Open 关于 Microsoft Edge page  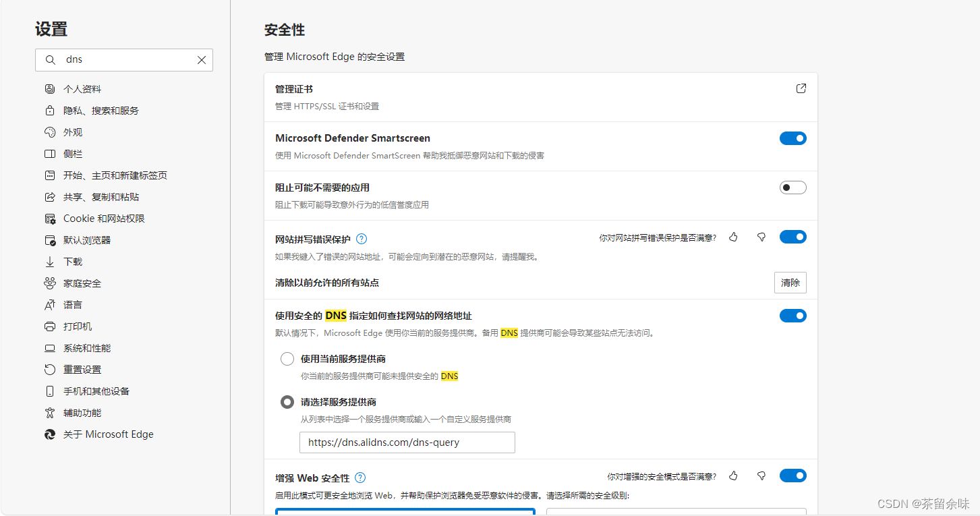109,434
